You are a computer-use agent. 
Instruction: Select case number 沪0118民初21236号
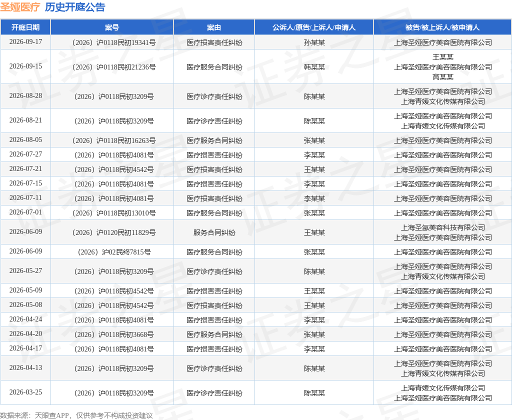click(114, 67)
